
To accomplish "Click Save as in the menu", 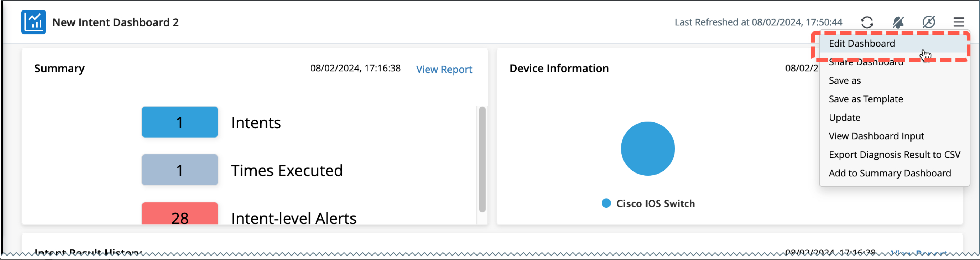I will click(x=845, y=80).
